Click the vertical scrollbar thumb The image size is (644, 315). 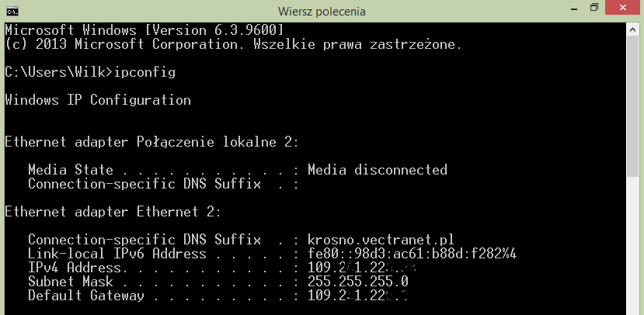coord(632,108)
